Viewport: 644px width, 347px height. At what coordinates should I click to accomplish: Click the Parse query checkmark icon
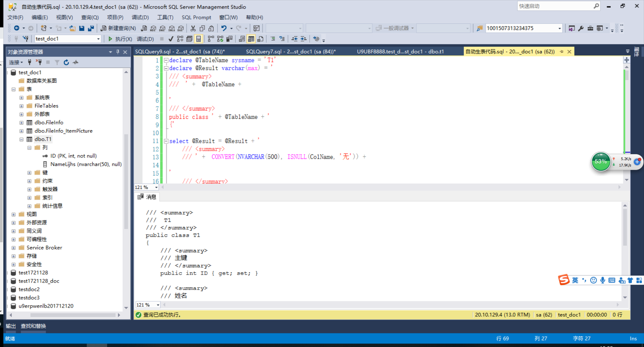(171, 39)
